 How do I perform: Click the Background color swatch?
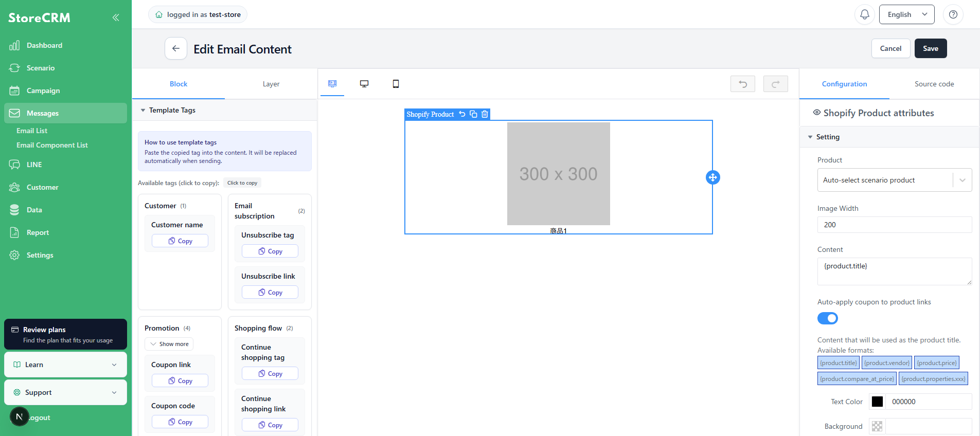pos(877,426)
